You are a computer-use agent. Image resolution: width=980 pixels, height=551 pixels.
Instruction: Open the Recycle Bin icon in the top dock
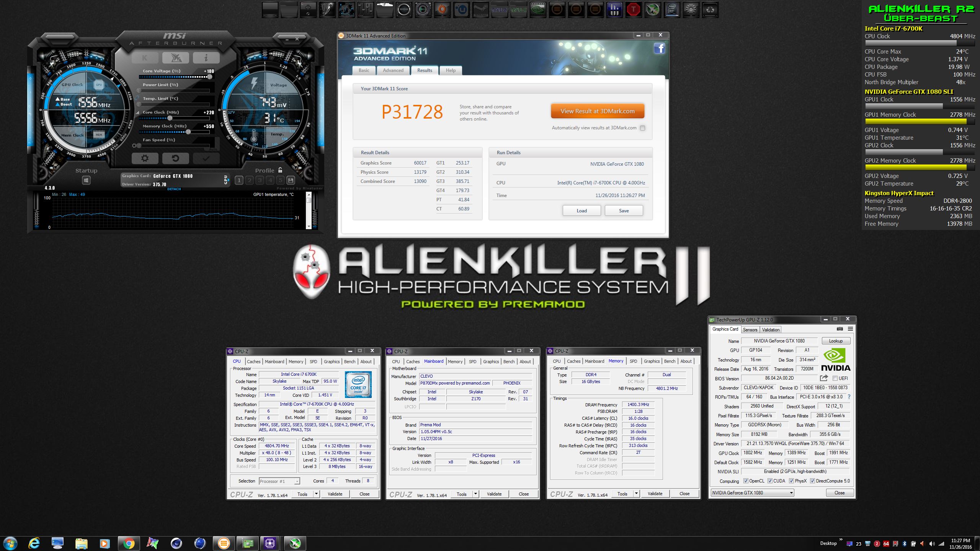click(710, 10)
